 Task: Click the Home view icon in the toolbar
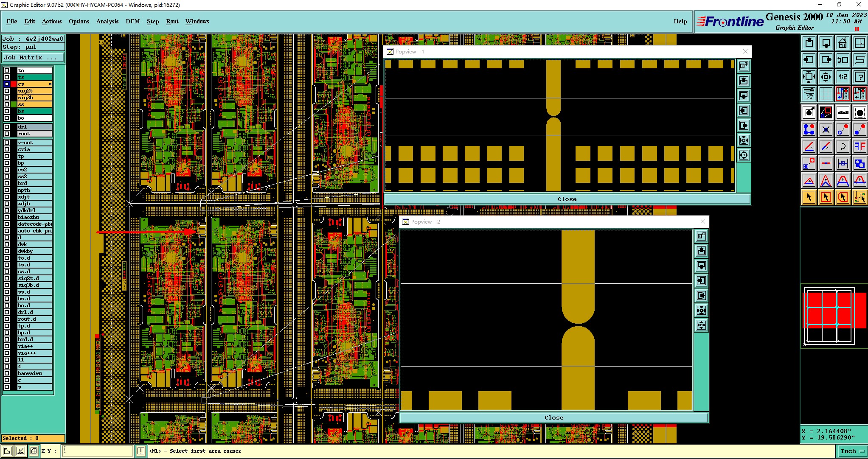click(x=843, y=43)
